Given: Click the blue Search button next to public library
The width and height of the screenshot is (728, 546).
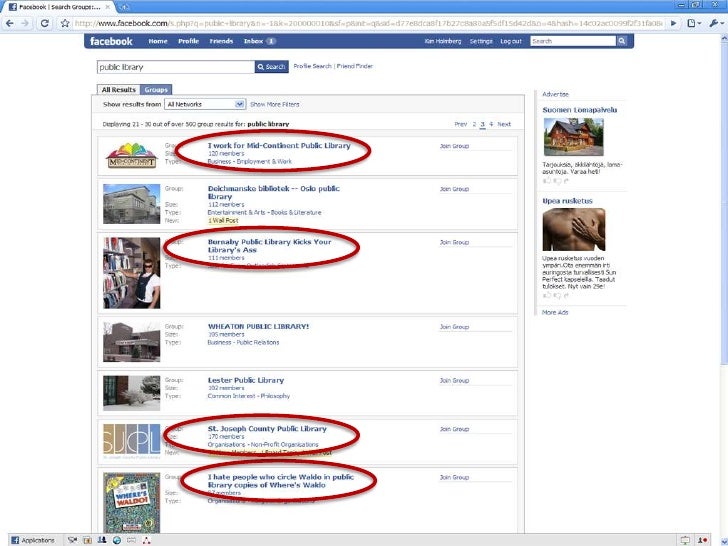Looking at the screenshot, I should click(x=272, y=67).
